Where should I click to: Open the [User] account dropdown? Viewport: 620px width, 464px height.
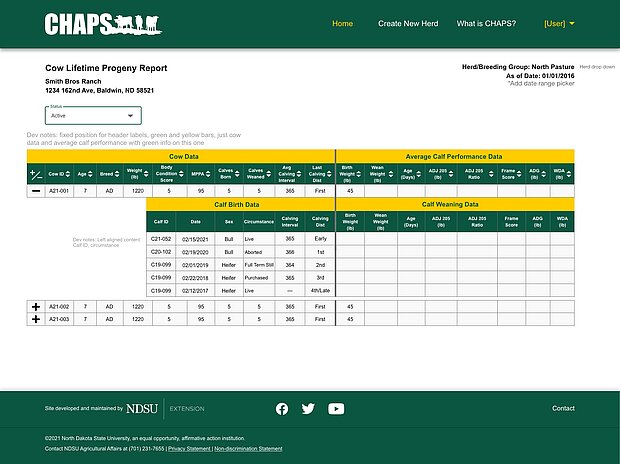pyautogui.click(x=559, y=23)
